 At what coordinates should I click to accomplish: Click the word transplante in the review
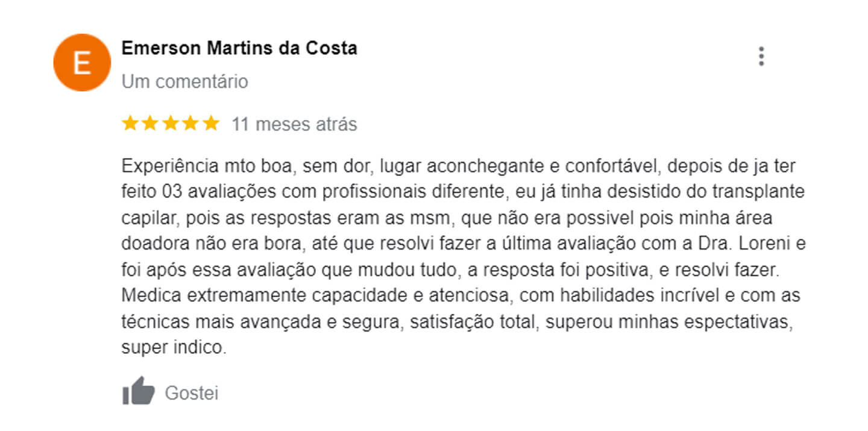(758, 192)
